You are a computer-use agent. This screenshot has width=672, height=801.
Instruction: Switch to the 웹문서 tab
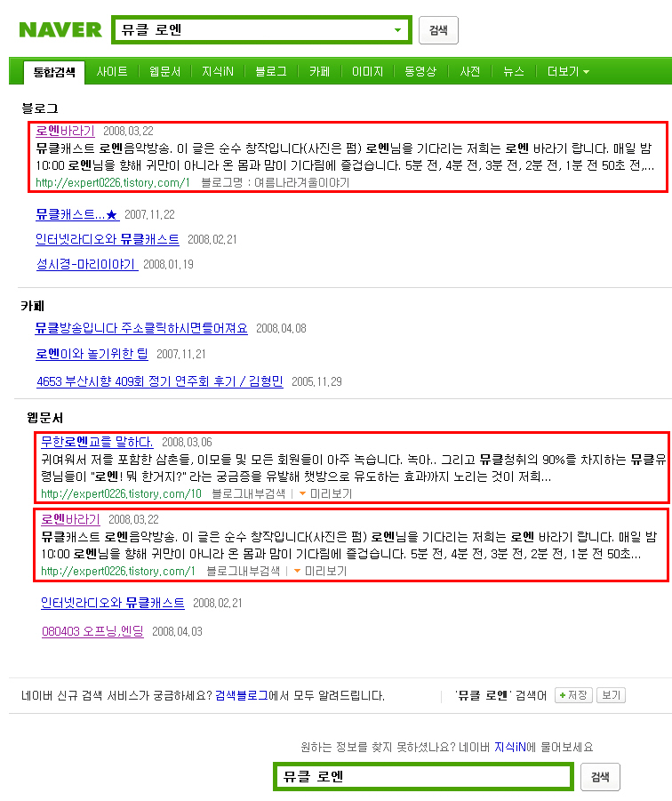(x=165, y=71)
